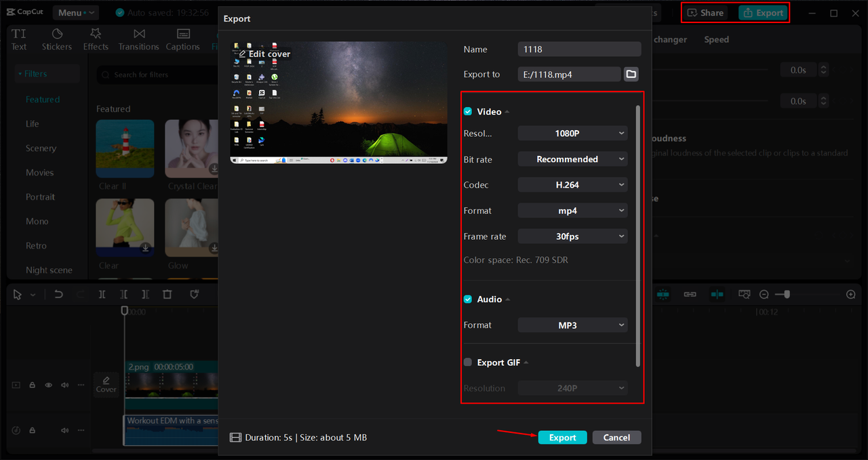Switch to the Text tab

pyautogui.click(x=19, y=40)
